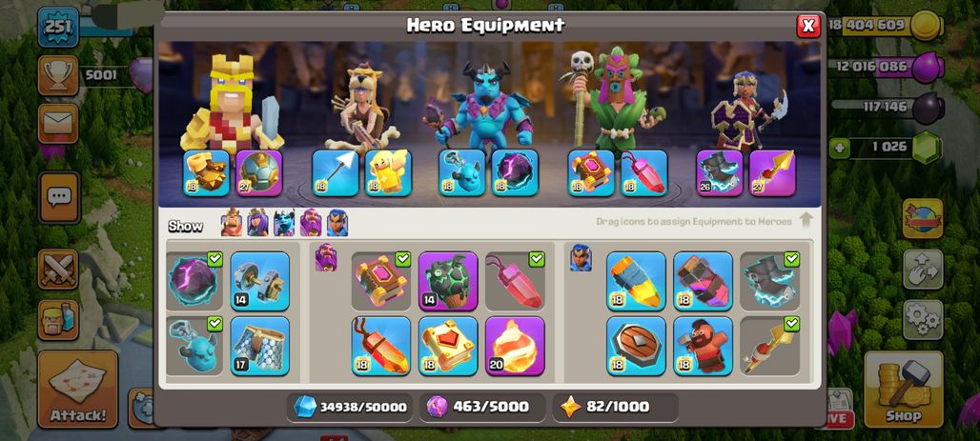This screenshot has height=441, width=980.
Task: Open the settings gears icon
Action: 923,320
